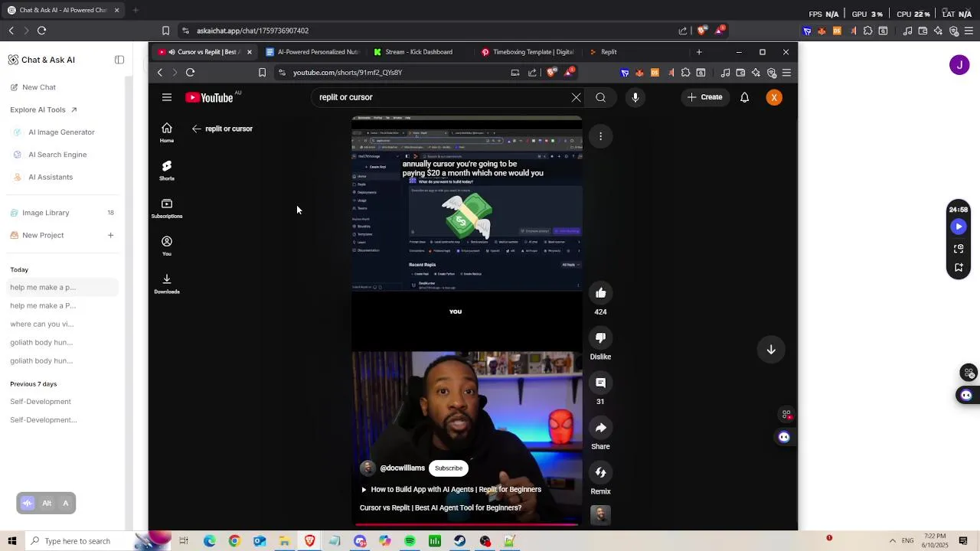This screenshot has height=551, width=980.
Task: Click the purple J profile avatar
Action: click(x=959, y=65)
